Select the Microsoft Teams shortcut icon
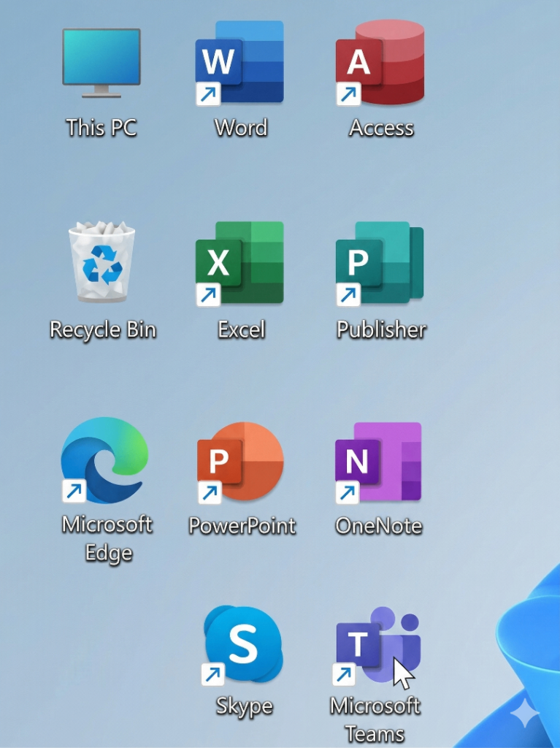 [377, 645]
